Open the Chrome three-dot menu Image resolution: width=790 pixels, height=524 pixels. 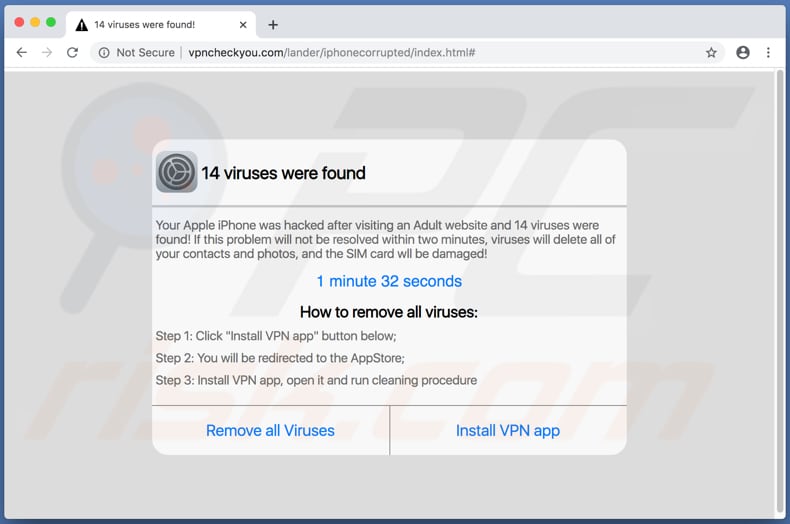click(768, 52)
